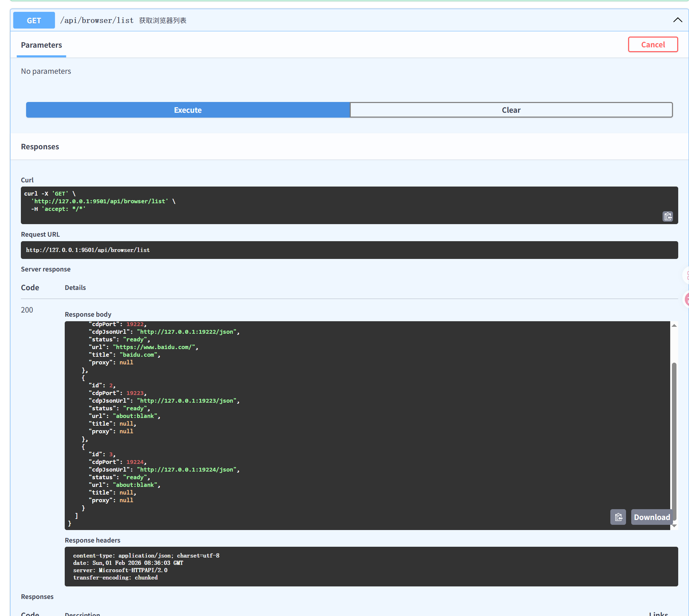Copy the response body to clipboard
This screenshot has width=689, height=616.
pyautogui.click(x=618, y=517)
